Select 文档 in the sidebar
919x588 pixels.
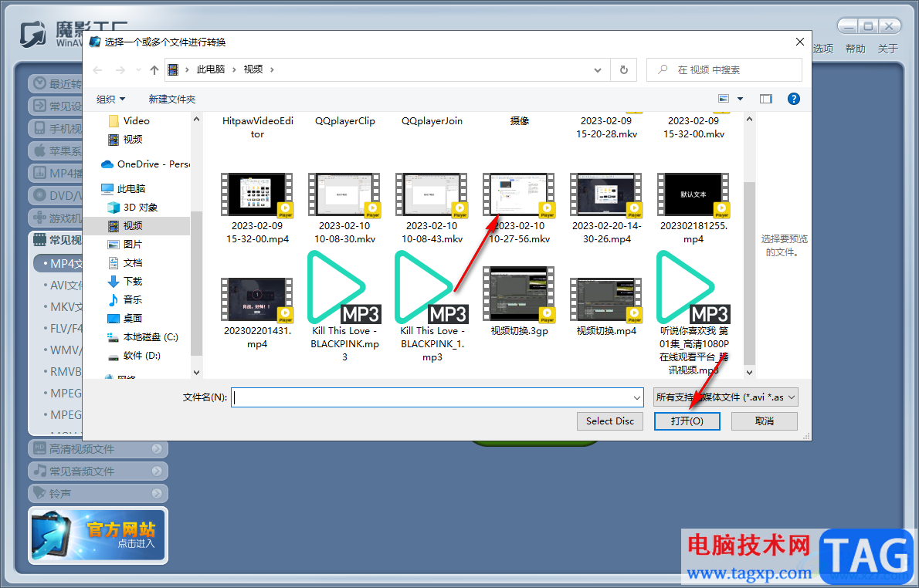[125, 263]
